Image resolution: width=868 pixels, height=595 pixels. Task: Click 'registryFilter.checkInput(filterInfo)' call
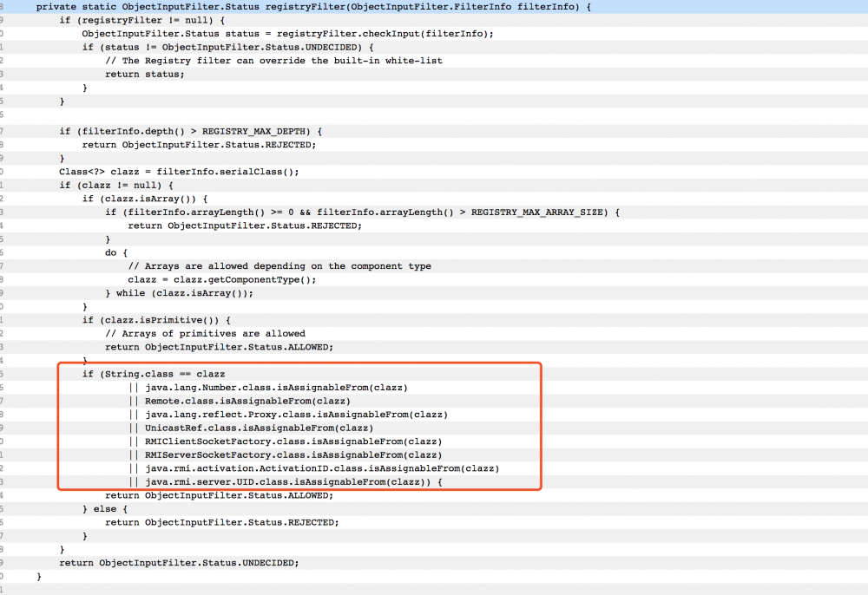(382, 34)
